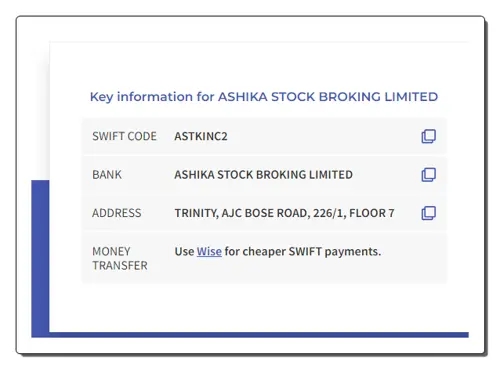This screenshot has width=500, height=369.
Task: Click the MONEY label in the last row
Action: click(111, 251)
